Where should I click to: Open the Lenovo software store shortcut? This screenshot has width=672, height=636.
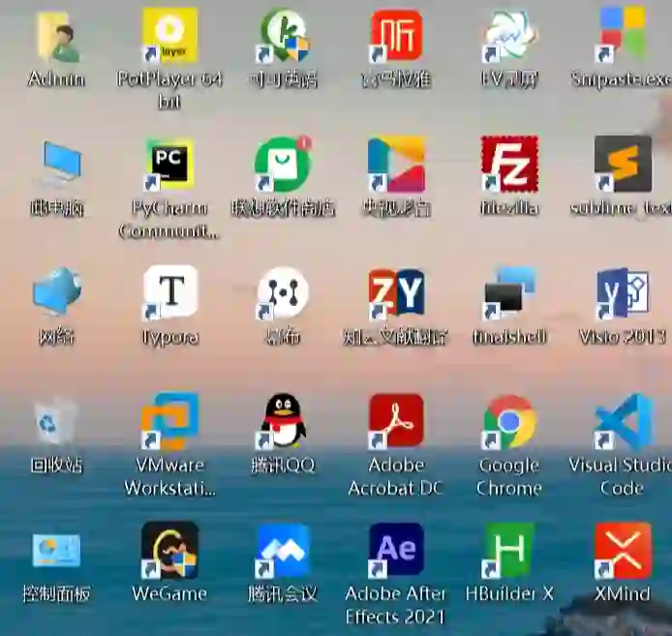tap(284, 165)
